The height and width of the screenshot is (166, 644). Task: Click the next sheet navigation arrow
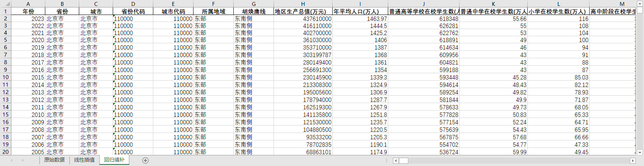[x=22, y=160]
